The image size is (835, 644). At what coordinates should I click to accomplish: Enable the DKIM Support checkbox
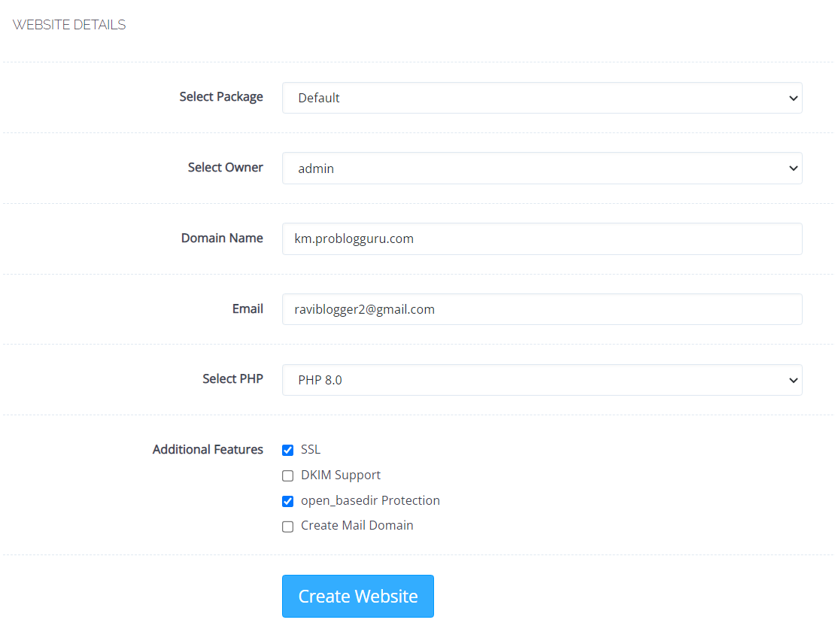(x=288, y=475)
